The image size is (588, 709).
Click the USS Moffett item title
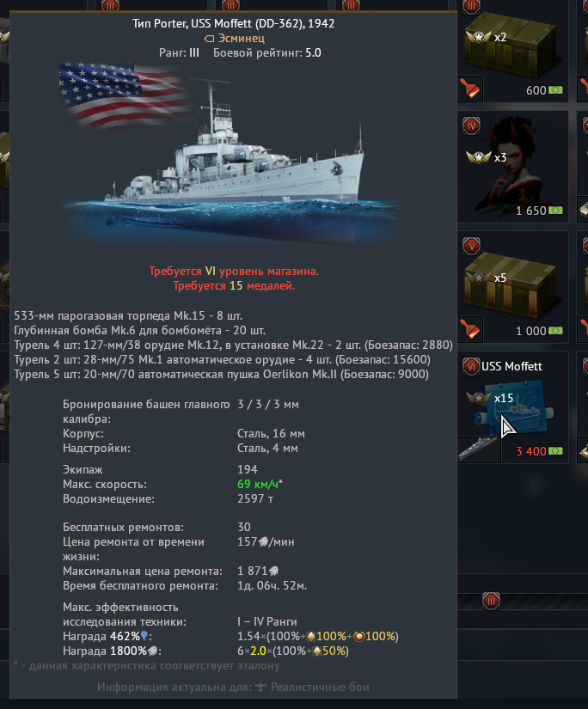click(x=511, y=366)
